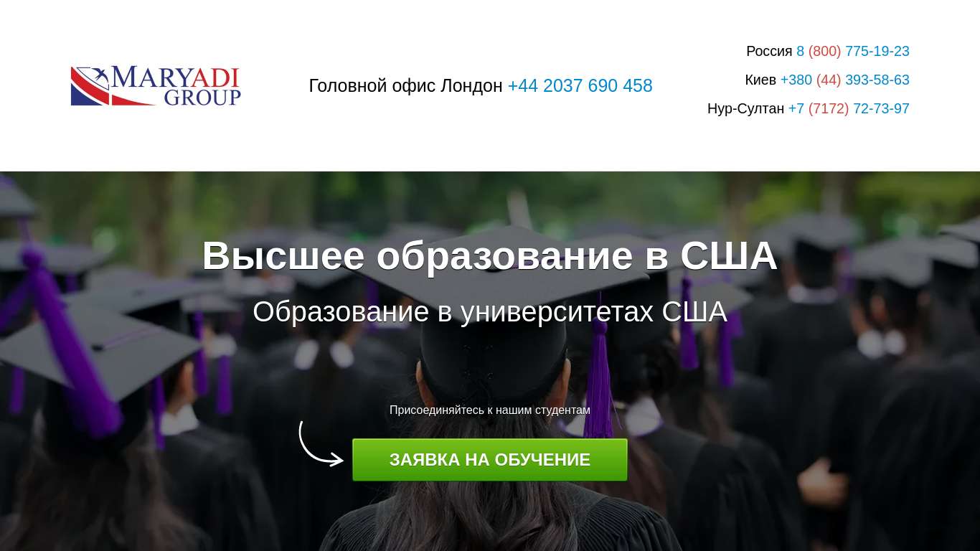
Task: Click the Высшее образование в США heading
Action: point(490,255)
